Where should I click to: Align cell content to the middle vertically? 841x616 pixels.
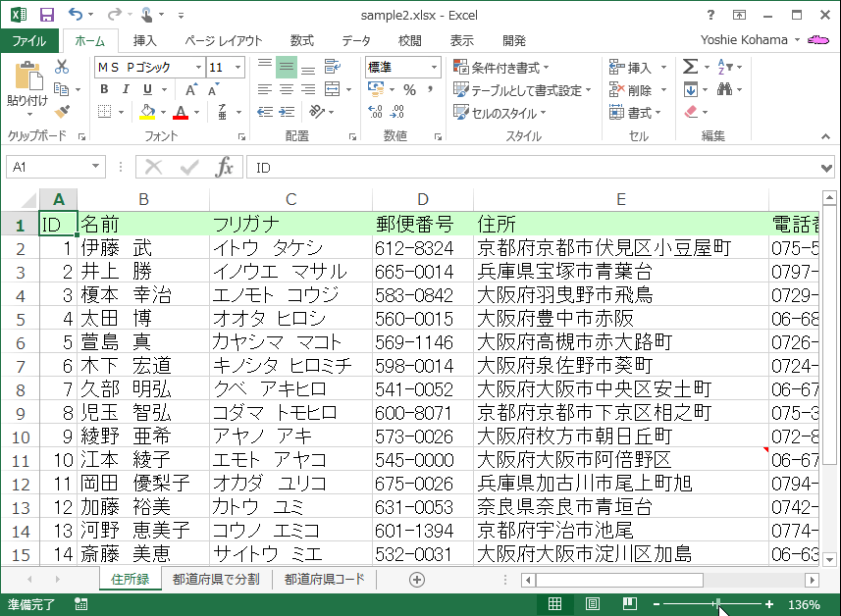tap(287, 67)
